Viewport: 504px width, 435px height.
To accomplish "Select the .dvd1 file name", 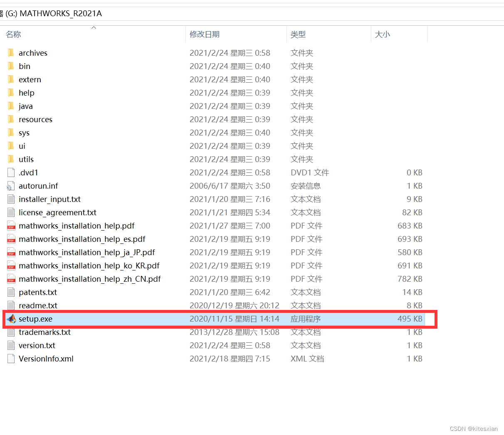I will click(x=28, y=172).
